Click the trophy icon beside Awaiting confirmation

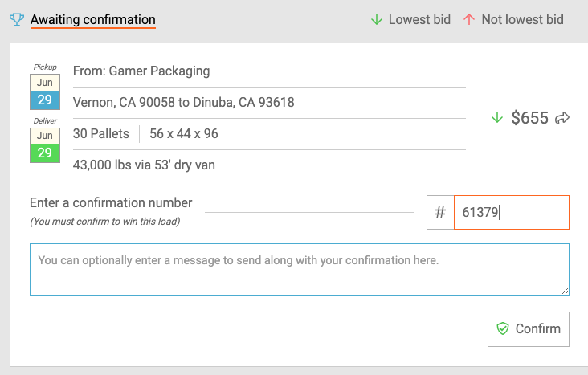(17, 19)
